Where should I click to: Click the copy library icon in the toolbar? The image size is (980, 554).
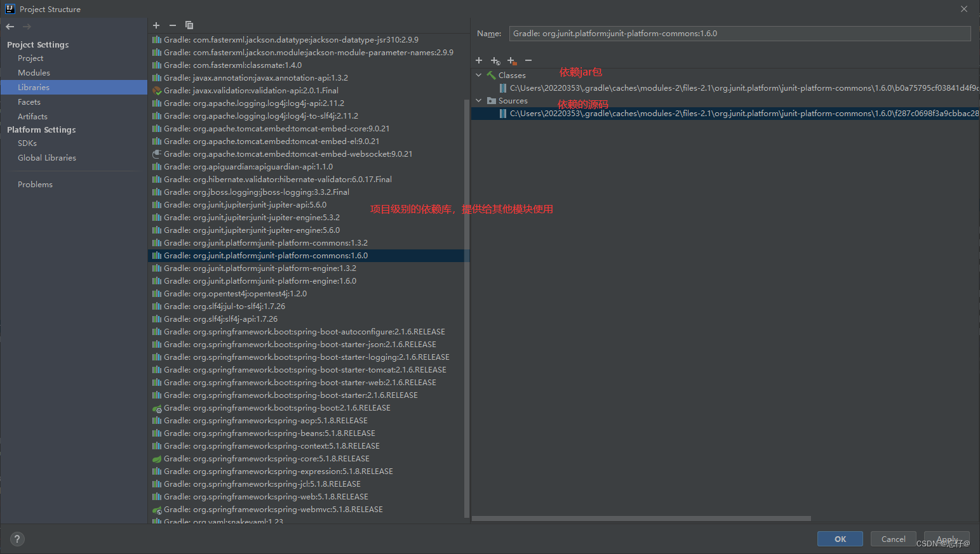point(189,25)
